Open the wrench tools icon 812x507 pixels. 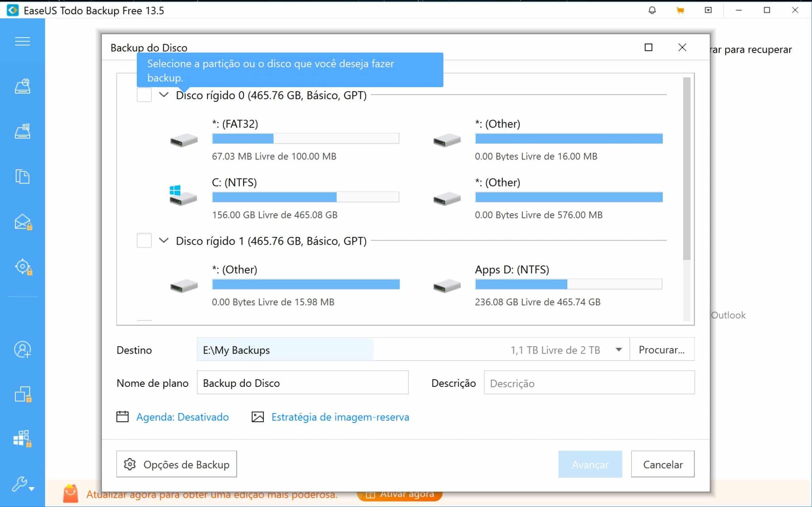click(20, 484)
